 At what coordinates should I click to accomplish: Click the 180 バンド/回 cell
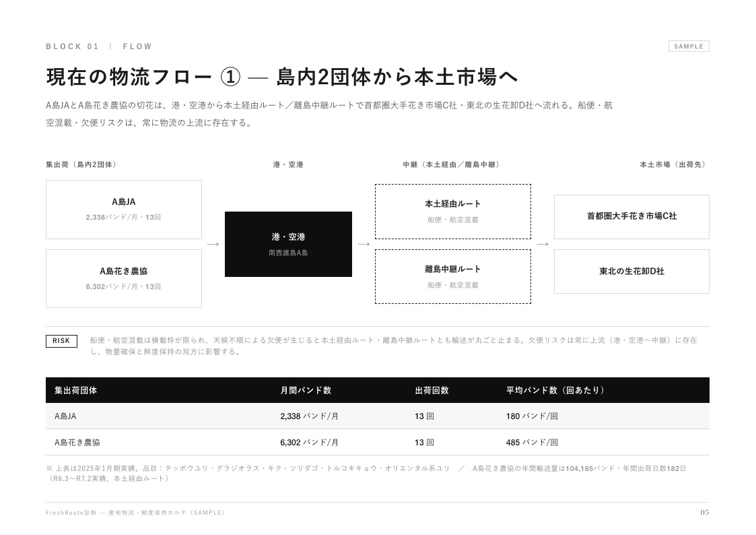pos(532,416)
